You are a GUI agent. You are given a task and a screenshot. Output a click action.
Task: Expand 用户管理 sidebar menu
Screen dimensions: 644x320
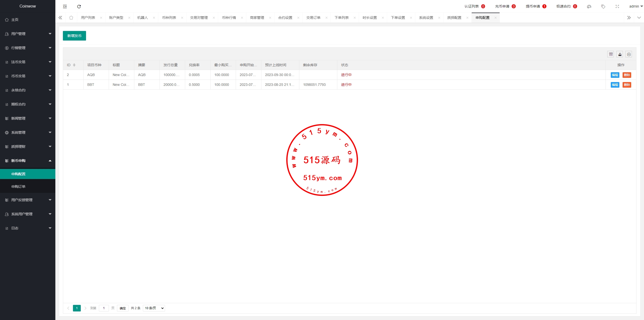click(x=28, y=34)
